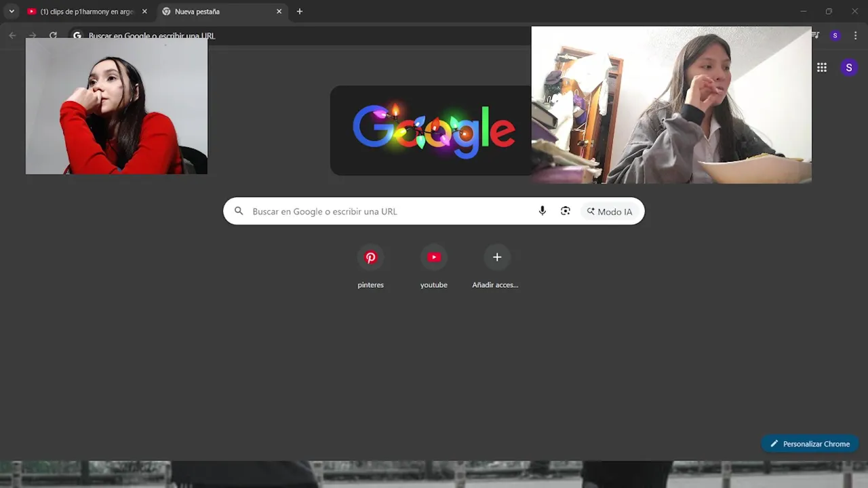Select the Nueva pestaña tab
The height and width of the screenshot is (488, 868).
coord(222,12)
